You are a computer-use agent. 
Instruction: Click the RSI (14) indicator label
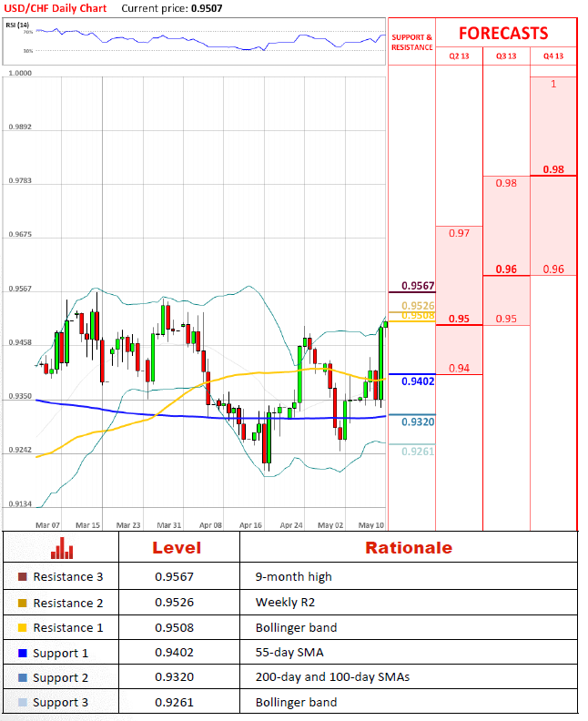point(17,25)
